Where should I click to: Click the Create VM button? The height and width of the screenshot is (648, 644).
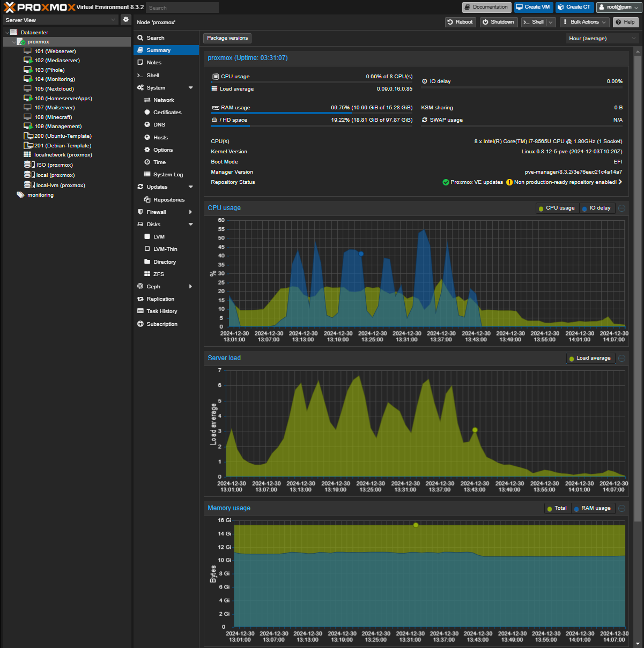click(x=534, y=7)
